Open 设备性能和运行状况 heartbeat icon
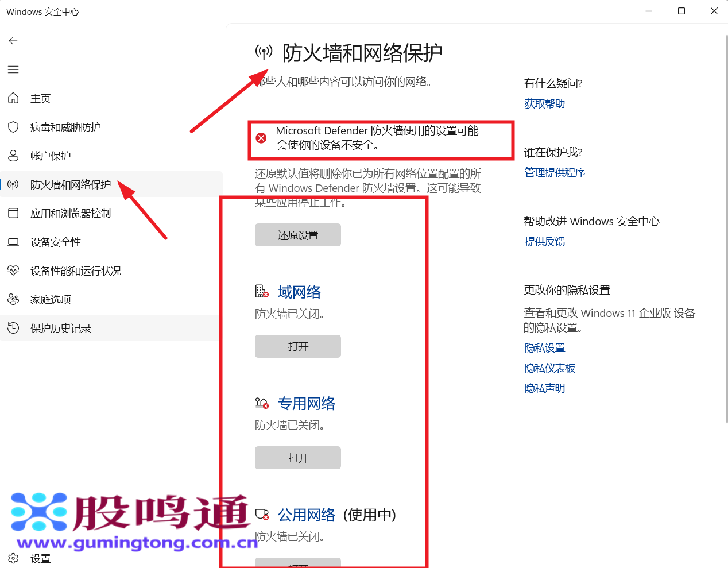 [13, 271]
